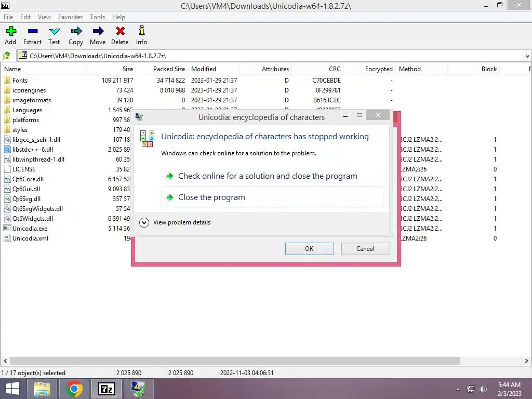This screenshot has width=532, height=399.
Task: Click the scrollbar left arrow
Action: pyautogui.click(x=5, y=361)
